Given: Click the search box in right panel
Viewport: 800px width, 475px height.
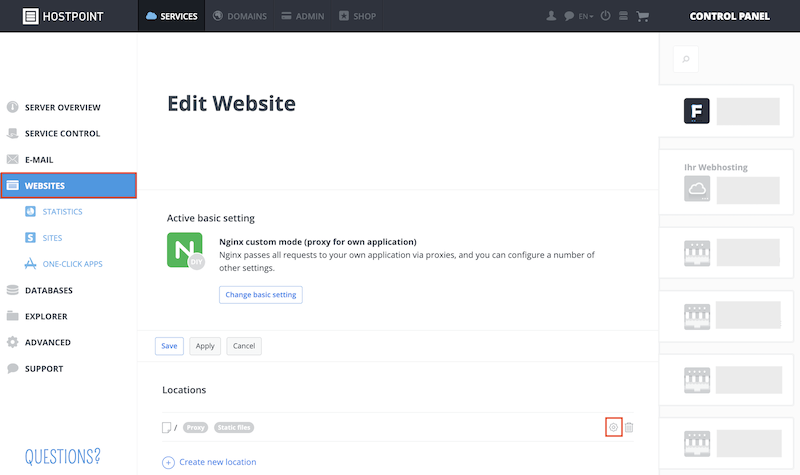Looking at the screenshot, I should tap(686, 59).
